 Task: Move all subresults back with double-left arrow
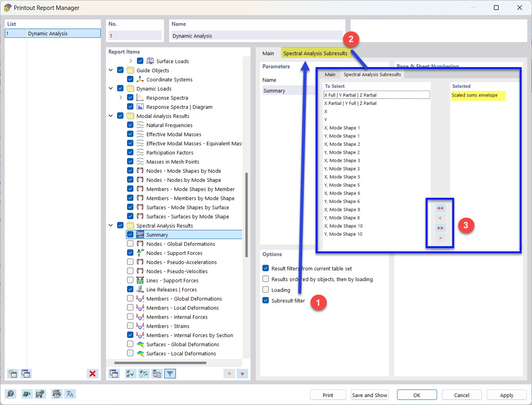tap(439, 208)
